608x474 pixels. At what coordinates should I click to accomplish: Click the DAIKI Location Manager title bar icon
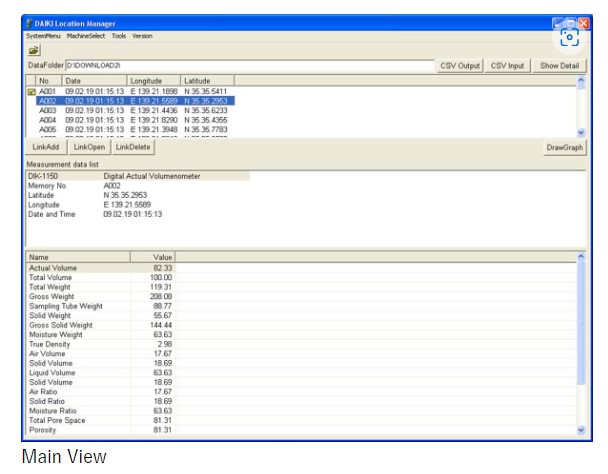[29, 23]
